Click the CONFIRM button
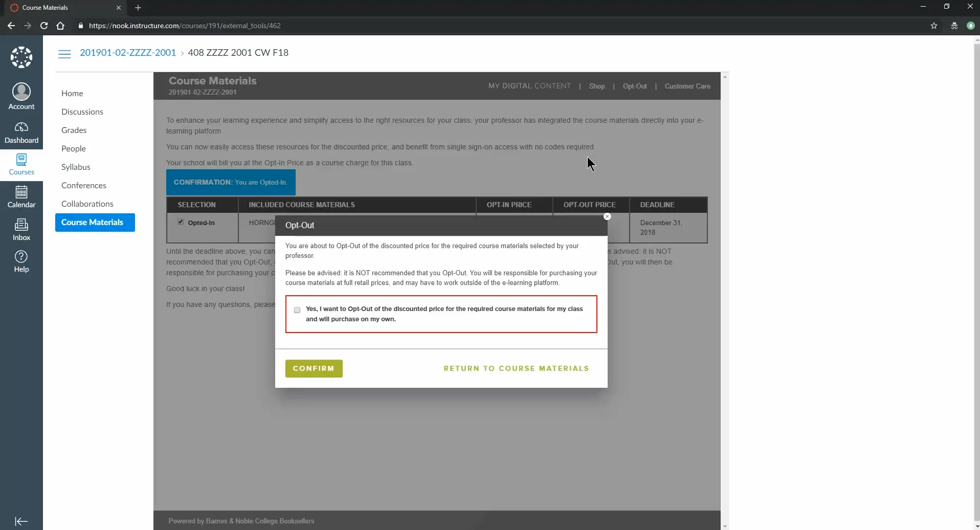980x530 pixels. coord(314,368)
